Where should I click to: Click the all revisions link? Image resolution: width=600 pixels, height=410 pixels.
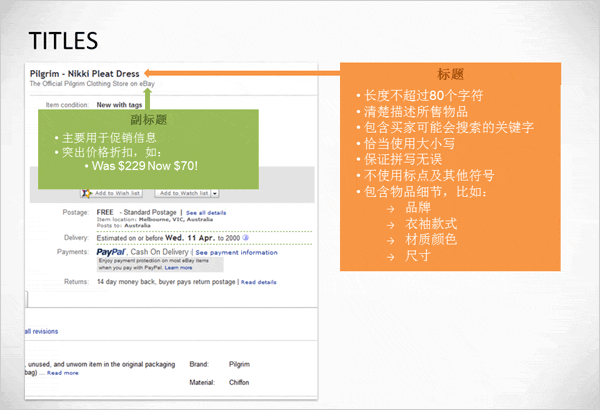41,332
